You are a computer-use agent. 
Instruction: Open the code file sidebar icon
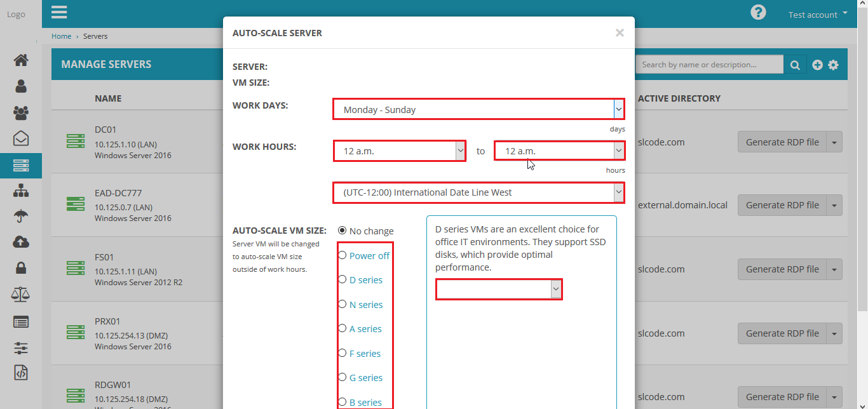pos(21,373)
